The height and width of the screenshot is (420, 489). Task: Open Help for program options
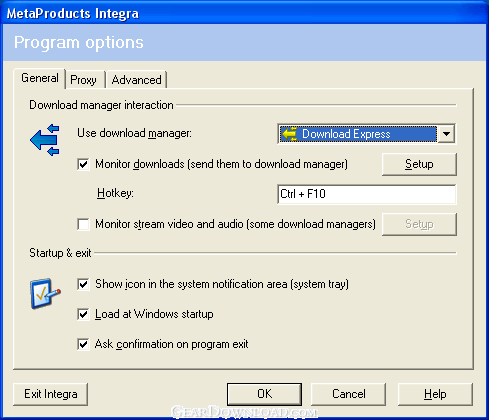point(435,394)
